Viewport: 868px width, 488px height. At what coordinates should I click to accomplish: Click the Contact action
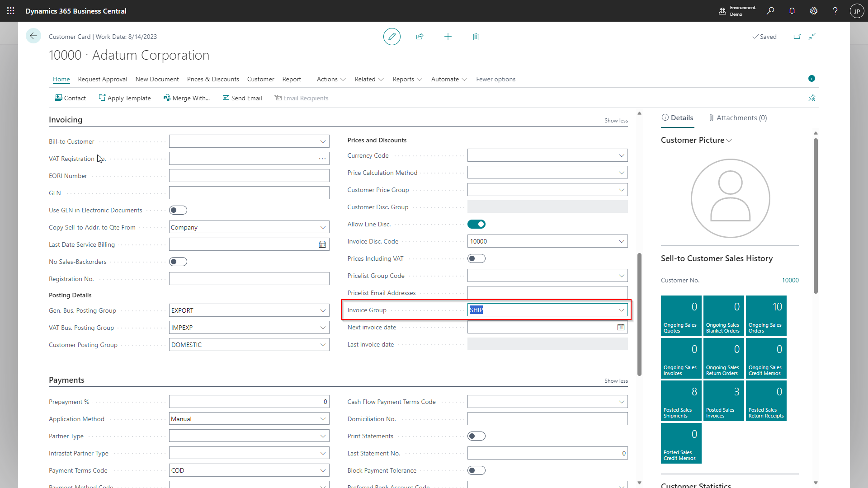(71, 98)
